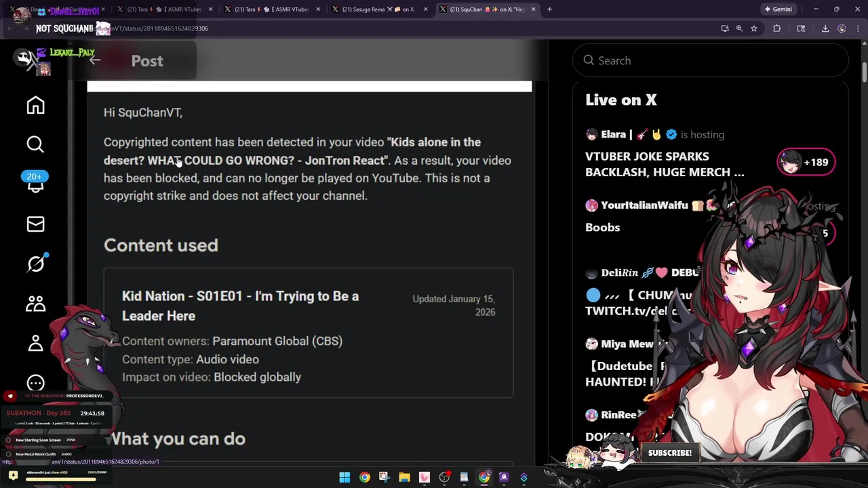Switch to first Tara ASMR VTuber tab
Image resolution: width=868 pixels, height=488 pixels.
coord(164,9)
